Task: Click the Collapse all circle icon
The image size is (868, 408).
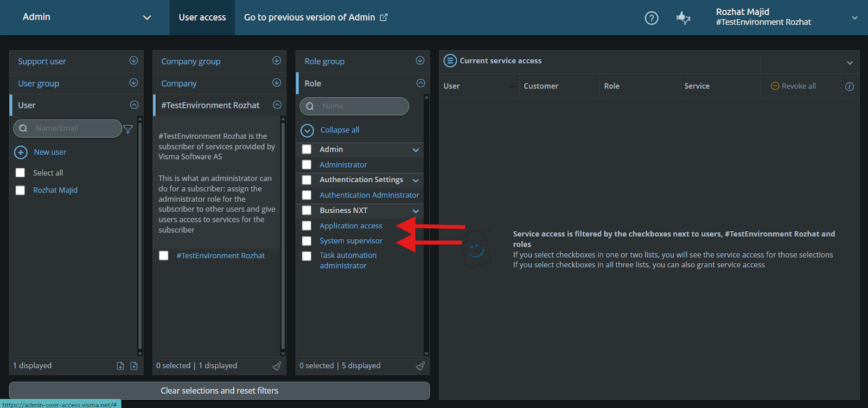Action: tap(307, 130)
